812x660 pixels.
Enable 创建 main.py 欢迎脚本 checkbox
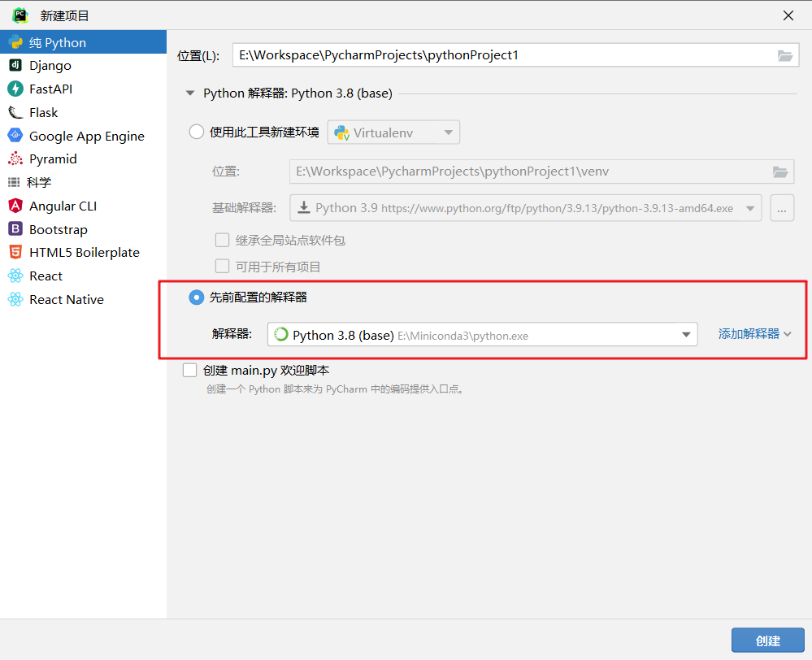pyautogui.click(x=189, y=370)
